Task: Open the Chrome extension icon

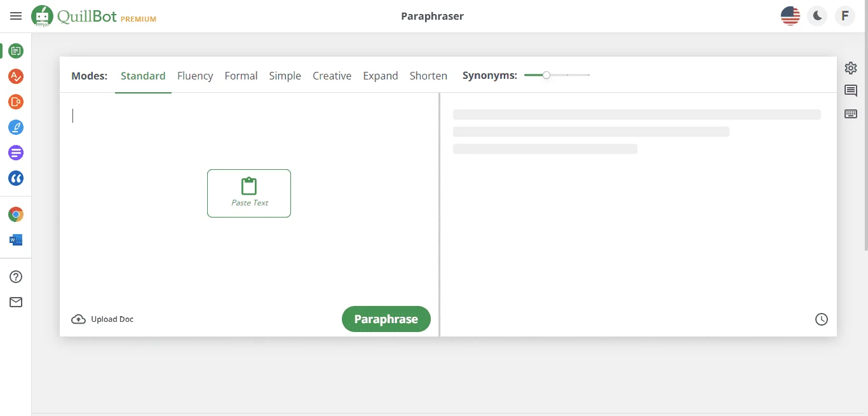Action: [16, 214]
